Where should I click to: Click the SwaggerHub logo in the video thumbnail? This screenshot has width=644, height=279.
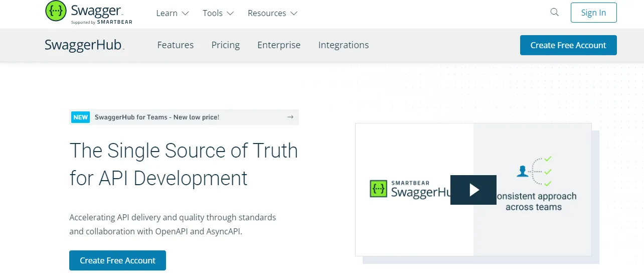pyautogui.click(x=411, y=189)
